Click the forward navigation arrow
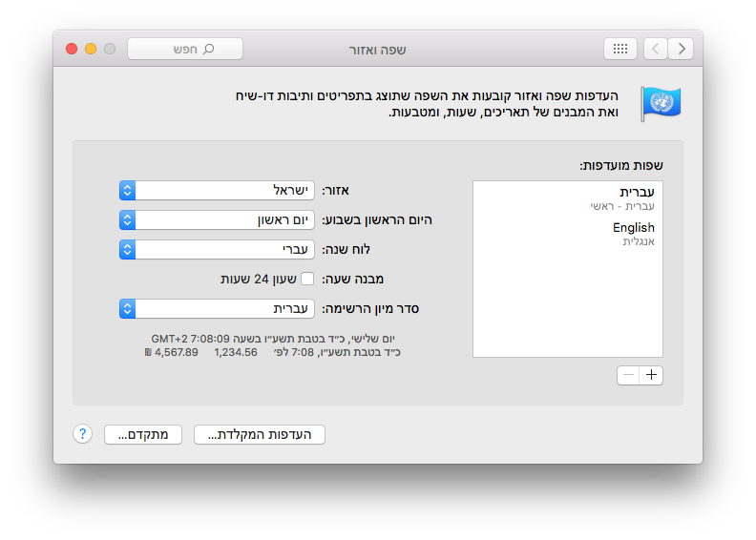This screenshot has width=756, height=540. tap(681, 49)
